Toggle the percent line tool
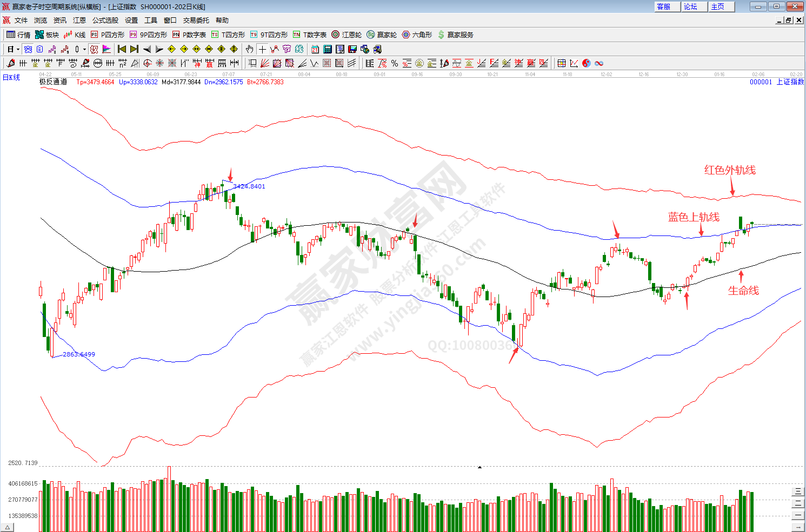Screen dimensions: 806x532 (395, 63)
